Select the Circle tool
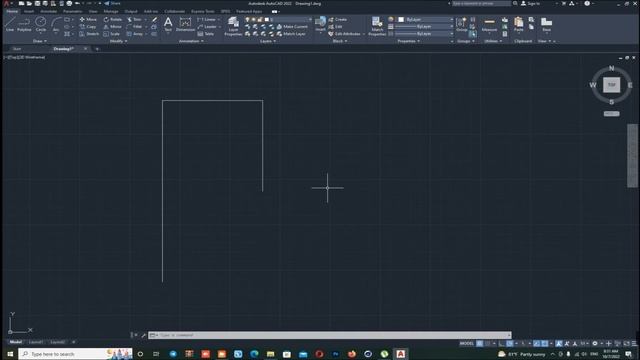The height and width of the screenshot is (360, 640). coord(40,24)
